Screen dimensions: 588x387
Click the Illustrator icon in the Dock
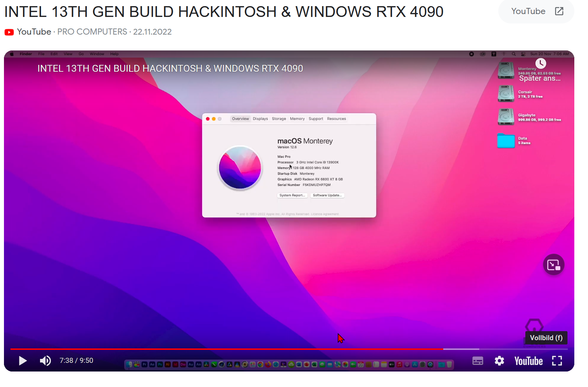(168, 365)
